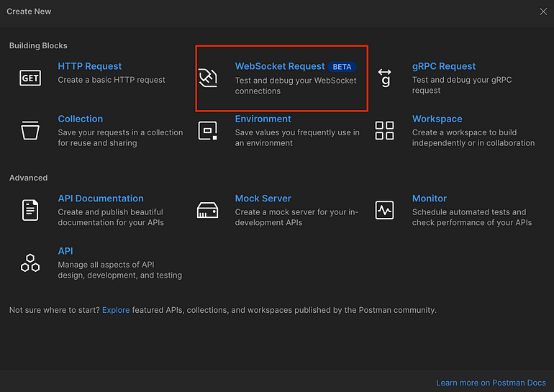Open the Mock Server title link

pyautogui.click(x=263, y=199)
